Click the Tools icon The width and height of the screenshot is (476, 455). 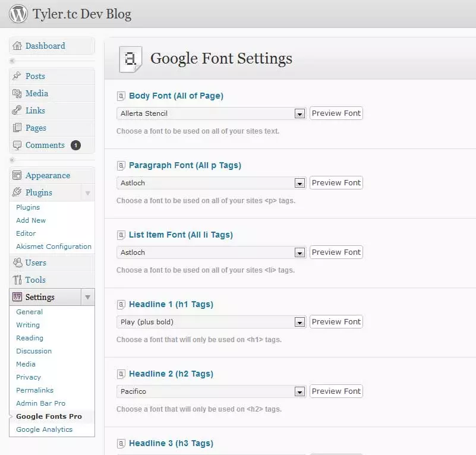[17, 280]
